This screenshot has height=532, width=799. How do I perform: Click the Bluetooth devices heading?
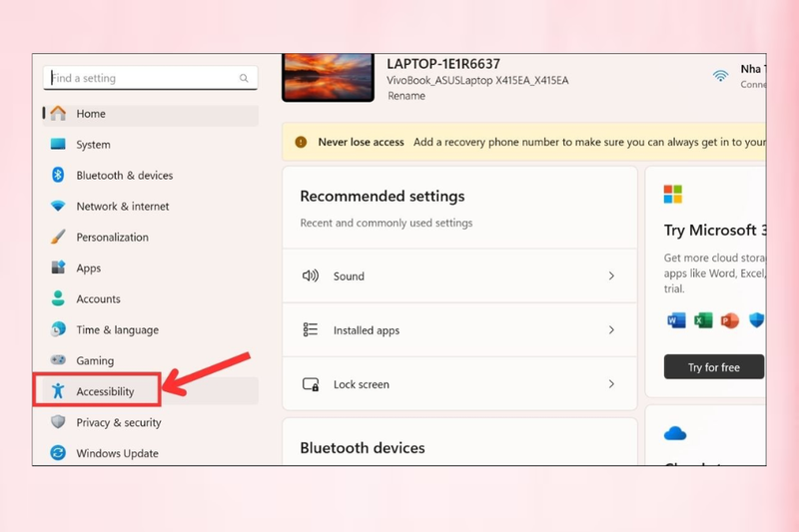click(363, 448)
